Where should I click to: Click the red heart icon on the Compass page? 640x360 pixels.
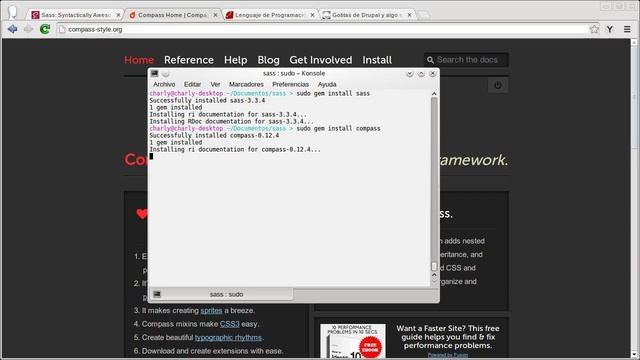(142, 213)
